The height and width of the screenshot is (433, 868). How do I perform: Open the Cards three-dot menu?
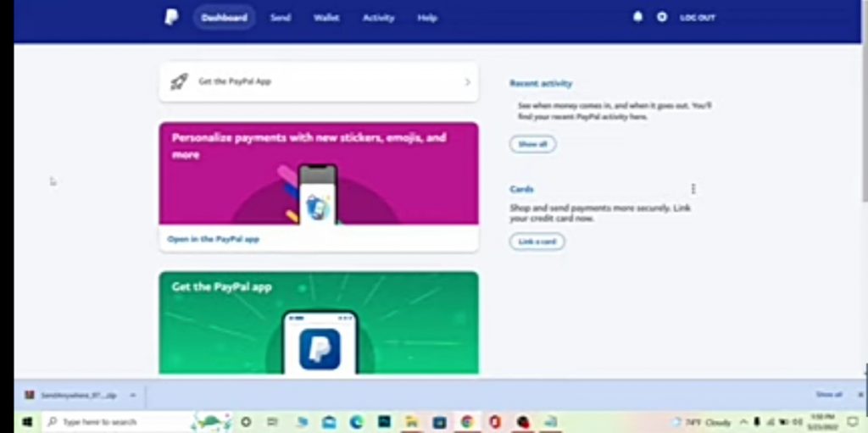click(693, 189)
